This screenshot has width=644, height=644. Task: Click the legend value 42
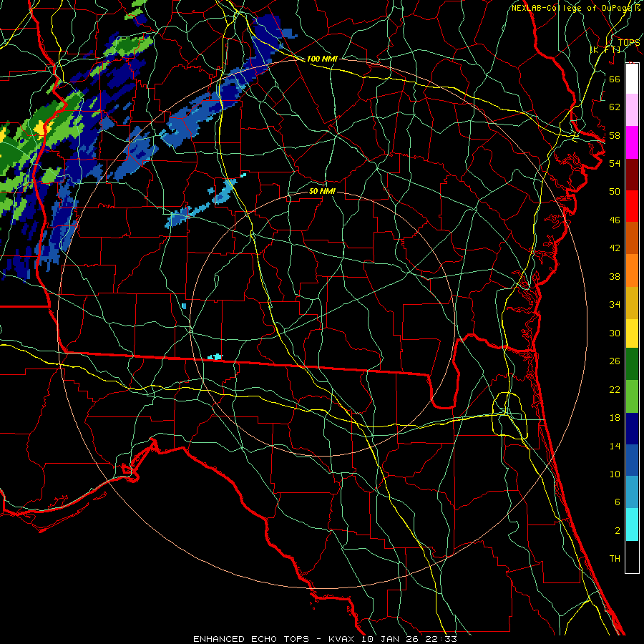pyautogui.click(x=615, y=248)
